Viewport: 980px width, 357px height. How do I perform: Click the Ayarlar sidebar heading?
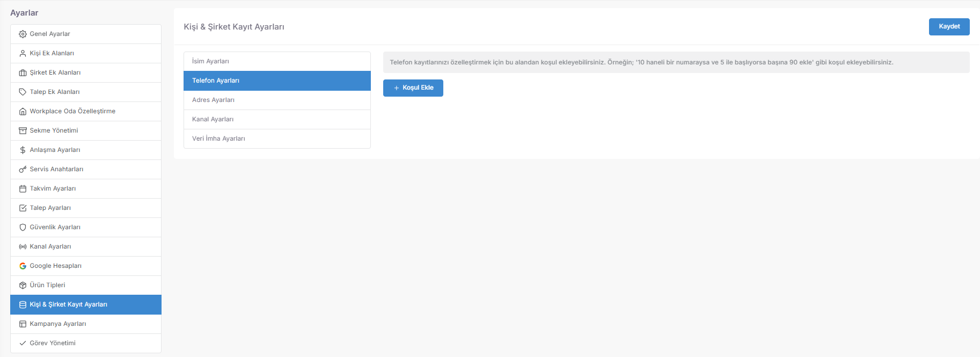tap(24, 13)
